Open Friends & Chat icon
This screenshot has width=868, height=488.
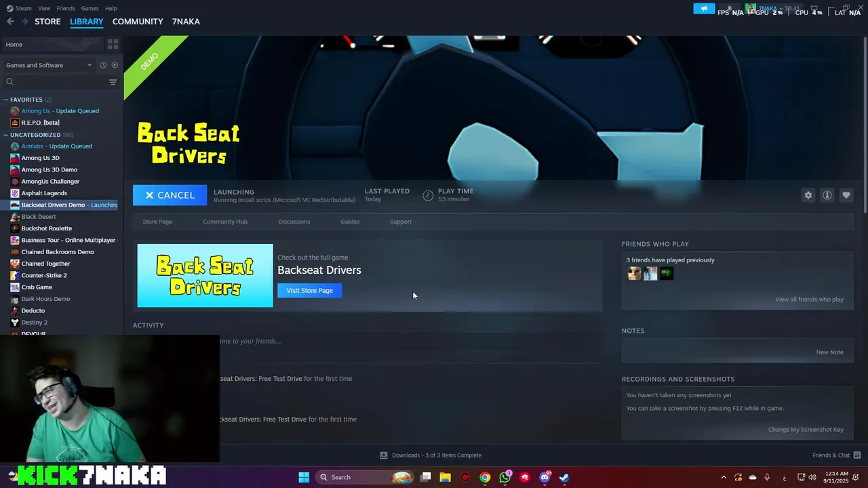tap(856, 455)
